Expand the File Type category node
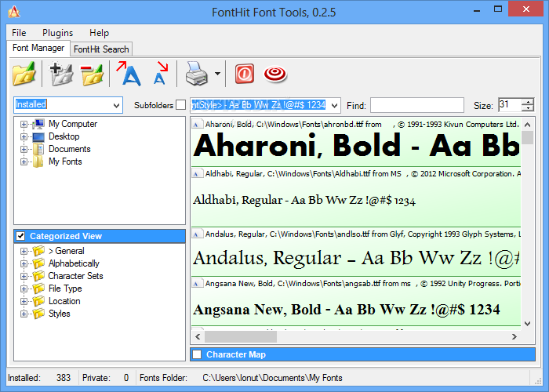Image resolution: width=549 pixels, height=392 pixels. click(x=24, y=289)
